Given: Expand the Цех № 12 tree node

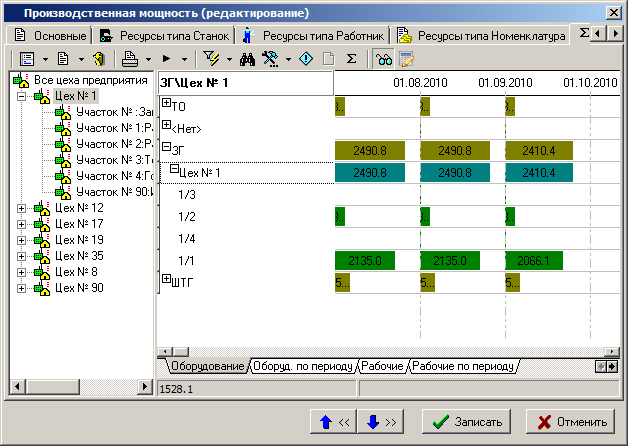Looking at the screenshot, I should [x=22, y=208].
